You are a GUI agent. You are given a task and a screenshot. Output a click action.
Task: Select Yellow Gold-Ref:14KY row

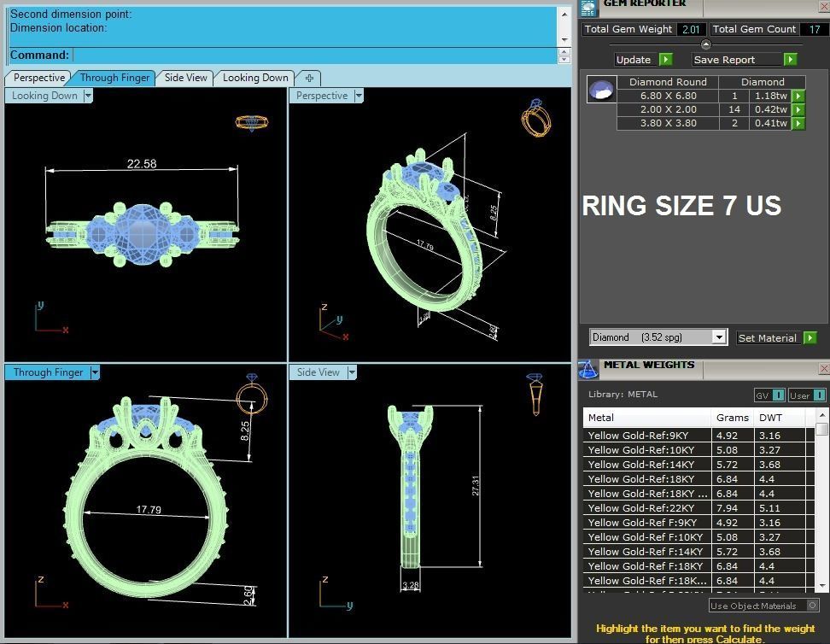click(698, 465)
